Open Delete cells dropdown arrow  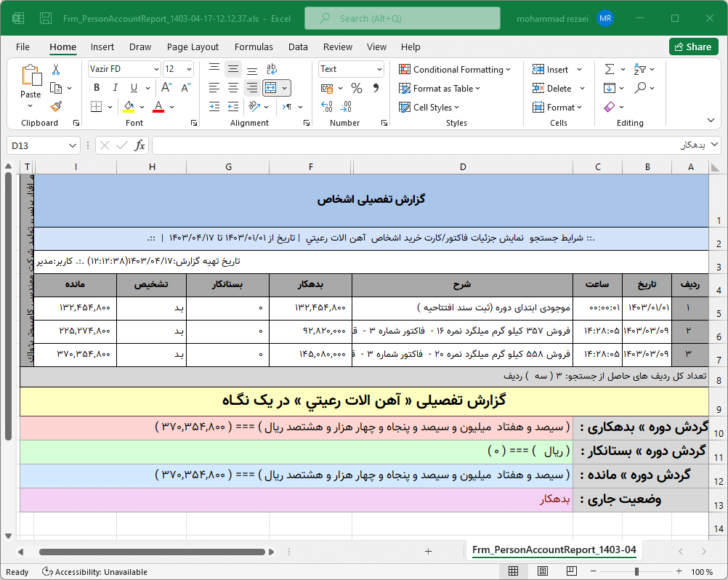coord(582,88)
